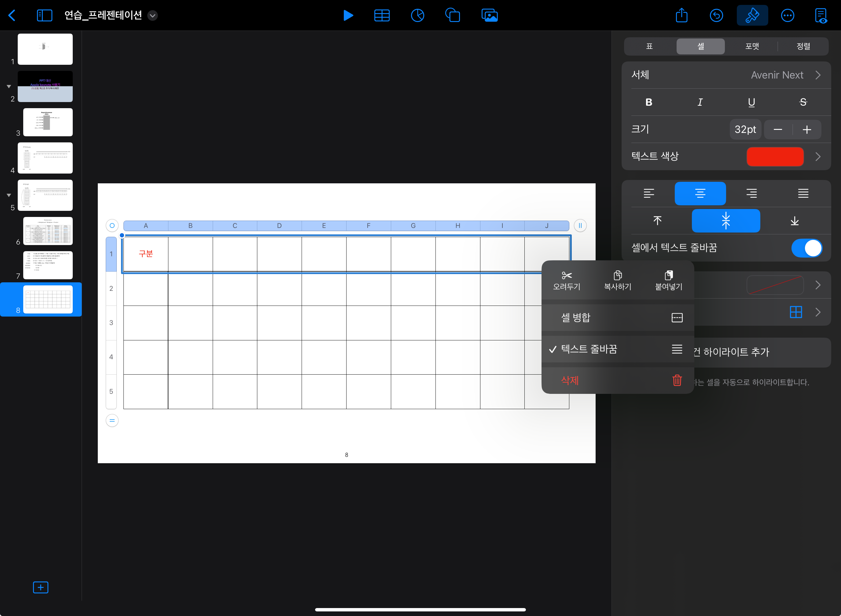Image resolution: width=841 pixels, height=616 pixels.
Task: Play the presentation slideshow
Action: click(348, 15)
